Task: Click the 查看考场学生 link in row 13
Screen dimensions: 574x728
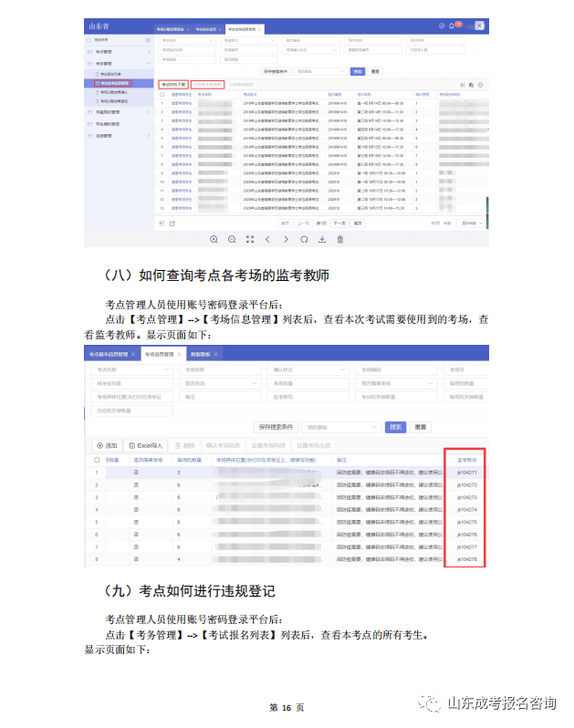Action: point(182,209)
